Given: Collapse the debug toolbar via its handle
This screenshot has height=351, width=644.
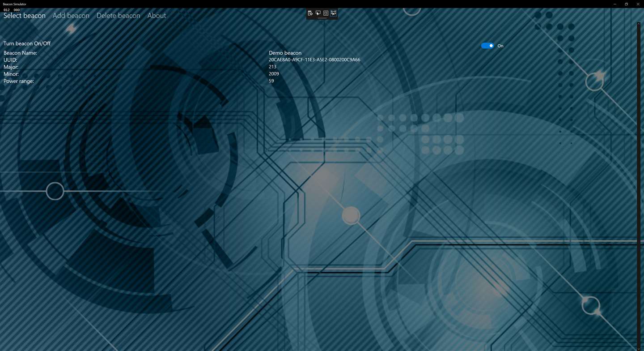Looking at the screenshot, I should [322, 18].
